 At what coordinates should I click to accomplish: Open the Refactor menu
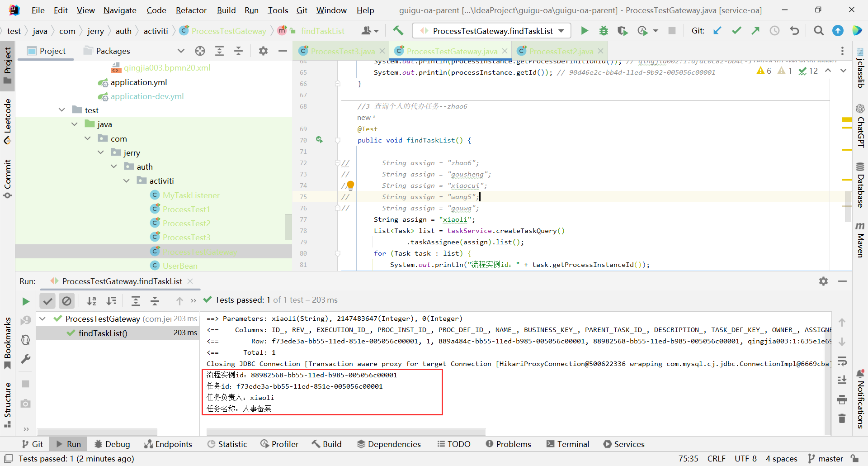[x=191, y=10]
